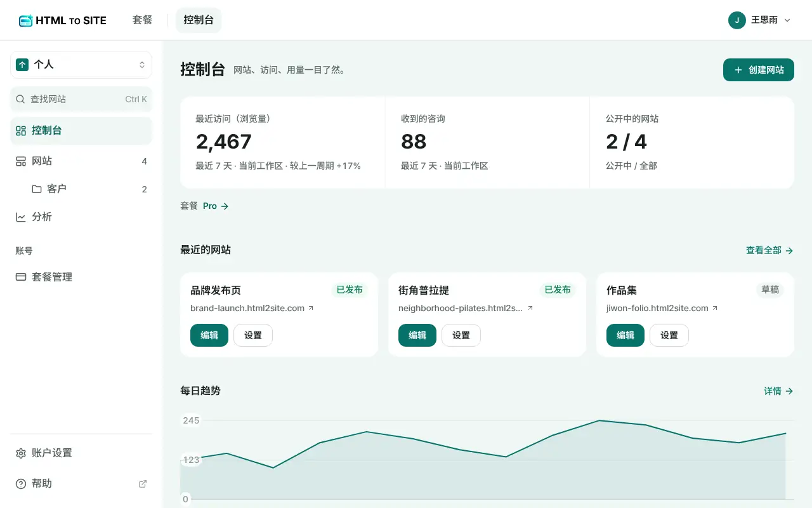This screenshot has width=812, height=508.
Task: Click the 2,467 page views value
Action: click(x=224, y=142)
